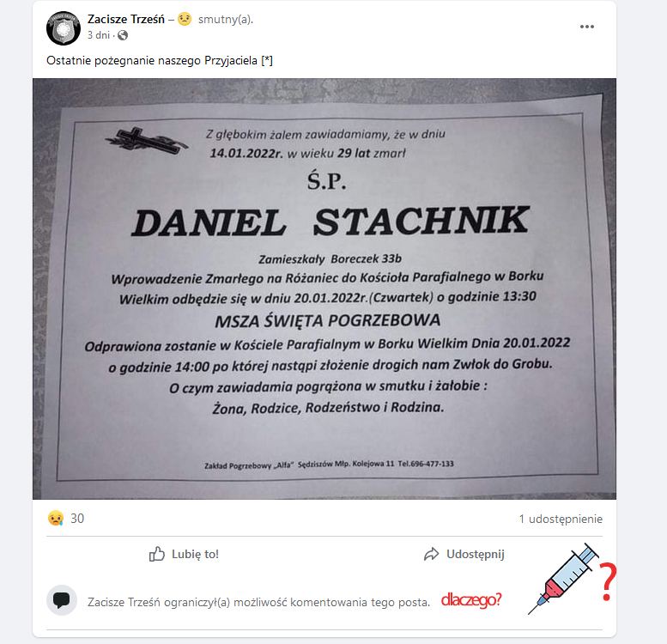Click the thumbs-up like icon
Viewport: 667px width, 644px height.
(x=156, y=554)
